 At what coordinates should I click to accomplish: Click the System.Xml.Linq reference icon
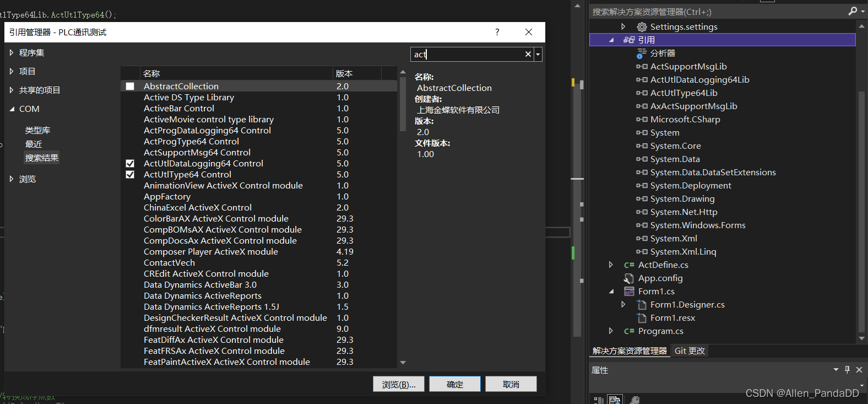coord(642,252)
